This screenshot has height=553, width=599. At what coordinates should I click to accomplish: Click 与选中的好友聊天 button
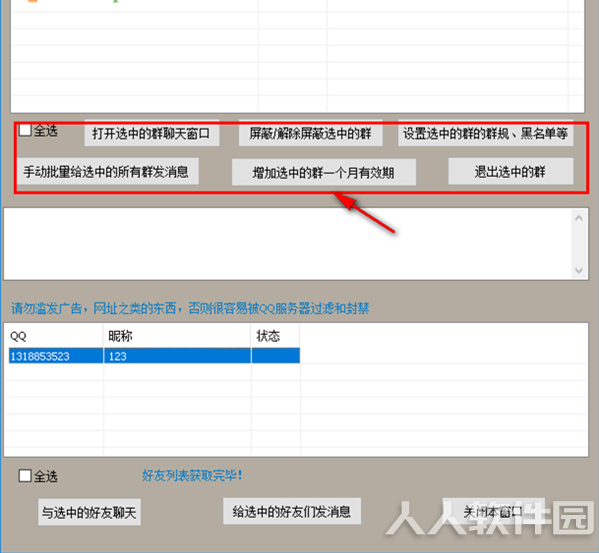coord(89,512)
